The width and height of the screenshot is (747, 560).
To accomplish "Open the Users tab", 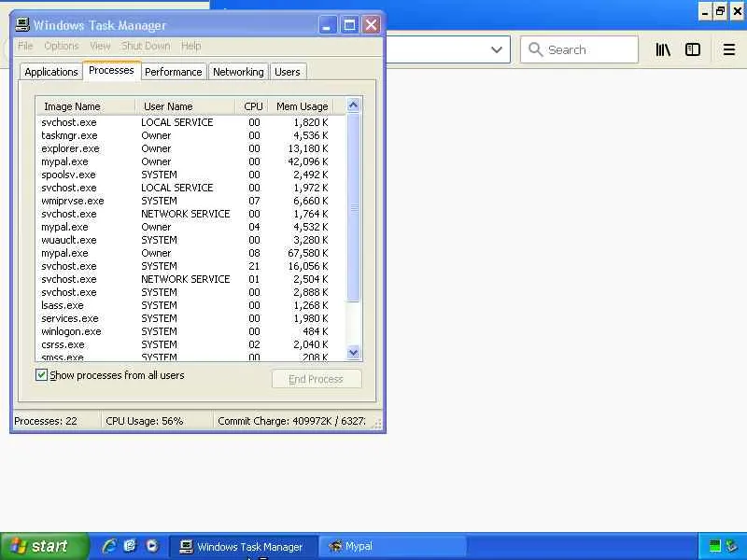I will coord(288,72).
